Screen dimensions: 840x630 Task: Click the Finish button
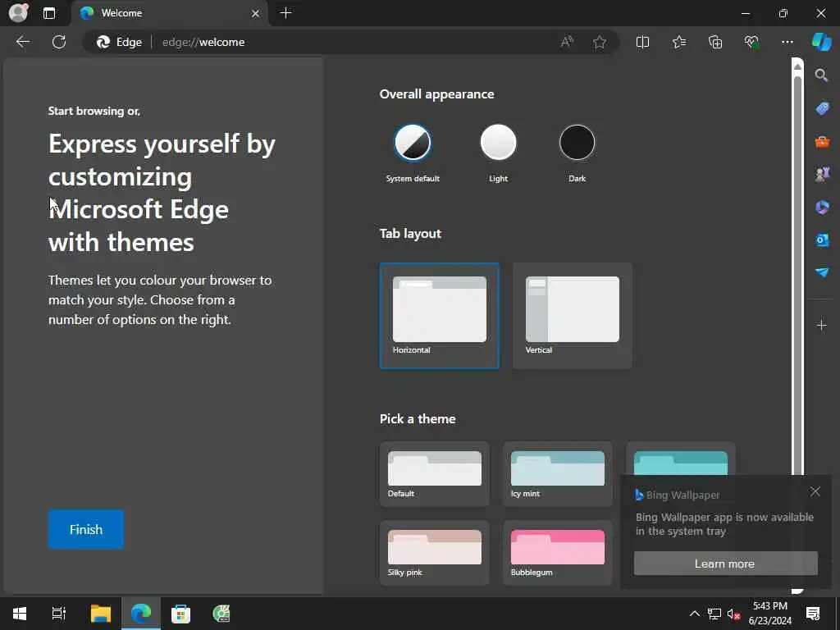pyautogui.click(x=86, y=529)
